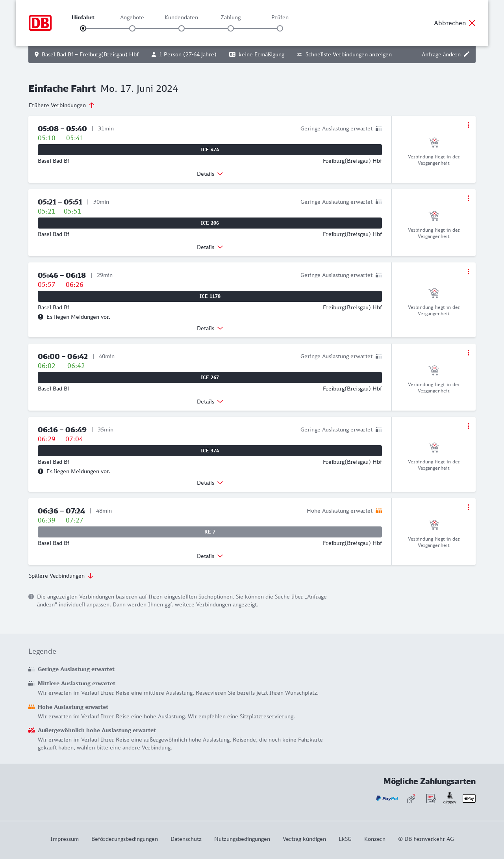The height and width of the screenshot is (859, 504).
Task: Open three-dot menu for RE 7 connection
Action: (x=468, y=507)
